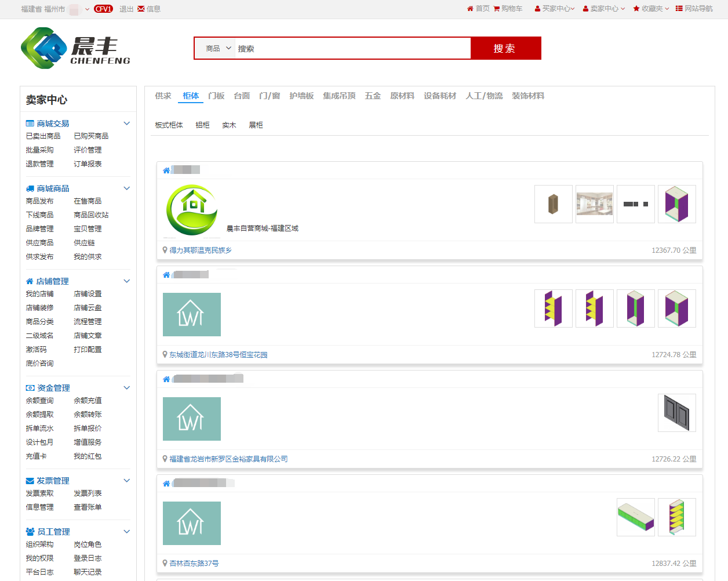This screenshot has width=728, height=581.
Task: Open the 商品 search type dropdown
Action: (219, 49)
